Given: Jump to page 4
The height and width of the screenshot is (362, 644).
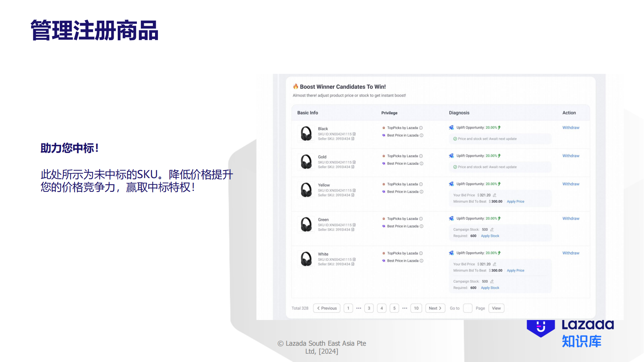Looking at the screenshot, I should (382, 308).
